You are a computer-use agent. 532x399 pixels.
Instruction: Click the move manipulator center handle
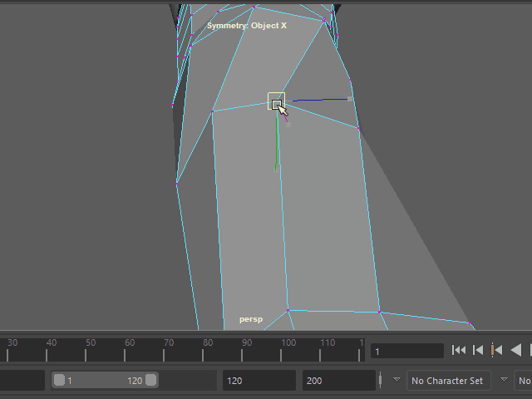[276, 101]
